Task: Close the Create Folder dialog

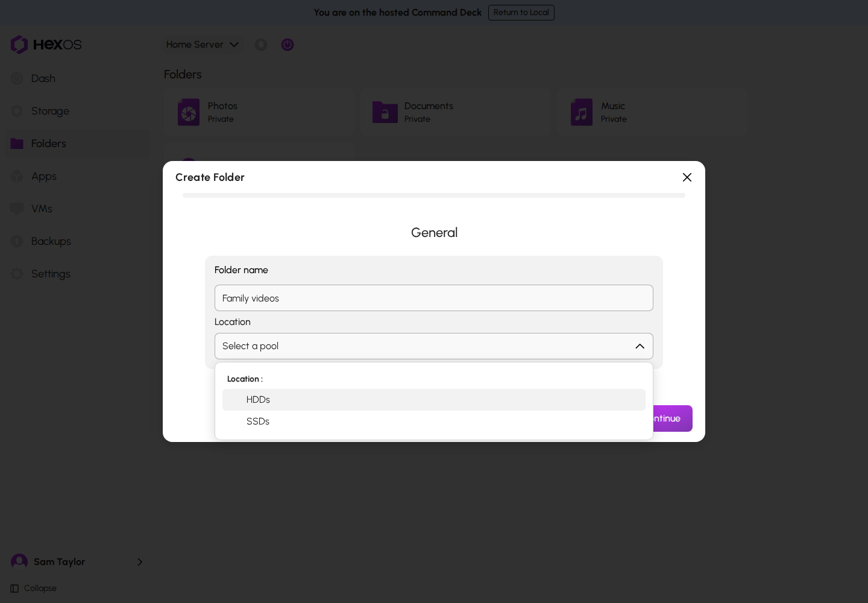Action: tap(687, 177)
